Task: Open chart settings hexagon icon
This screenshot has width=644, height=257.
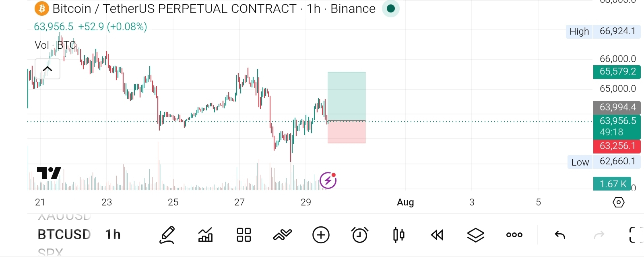Action: click(618, 202)
